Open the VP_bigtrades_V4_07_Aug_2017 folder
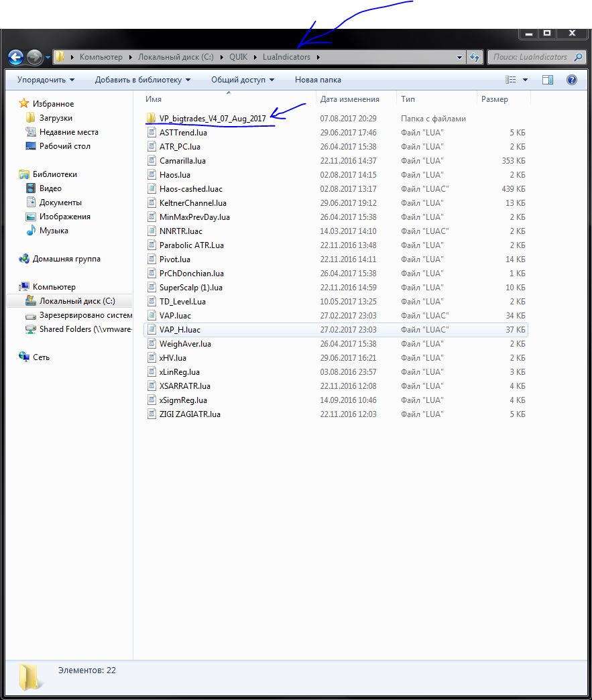Screen dimensions: 592x700 point(212,119)
